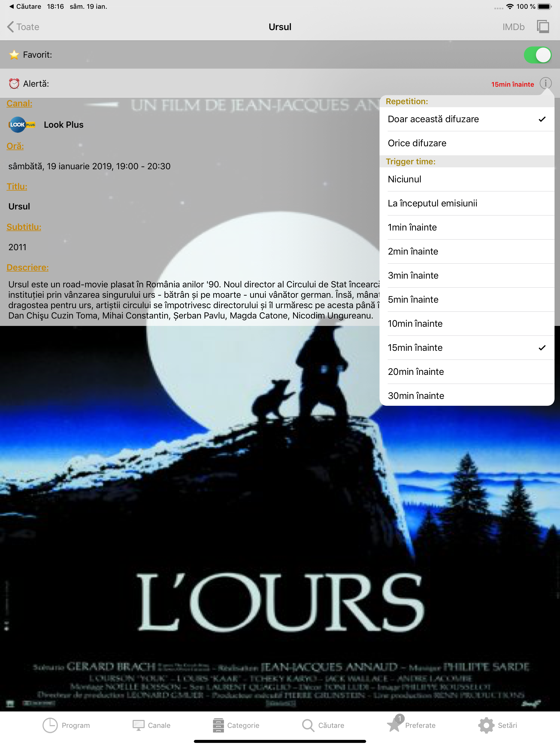Tap the Wi-Fi status icon
560x747 pixels.
(510, 6)
